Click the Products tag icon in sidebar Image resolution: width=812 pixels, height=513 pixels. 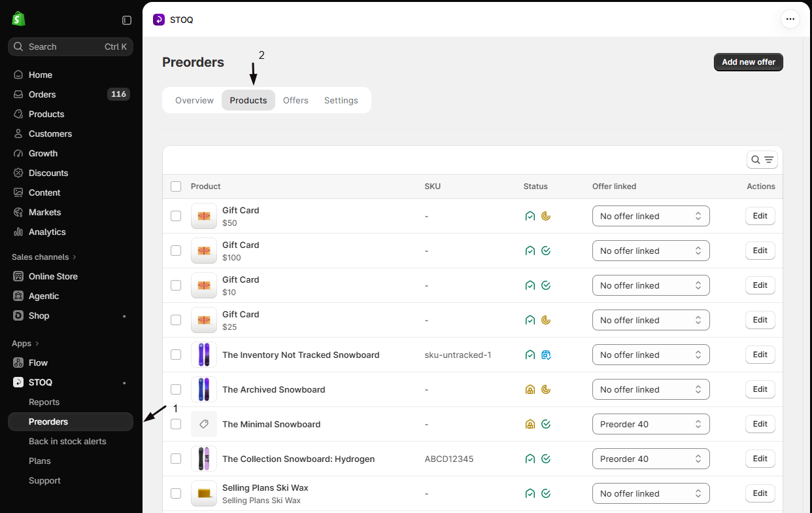[x=18, y=114]
